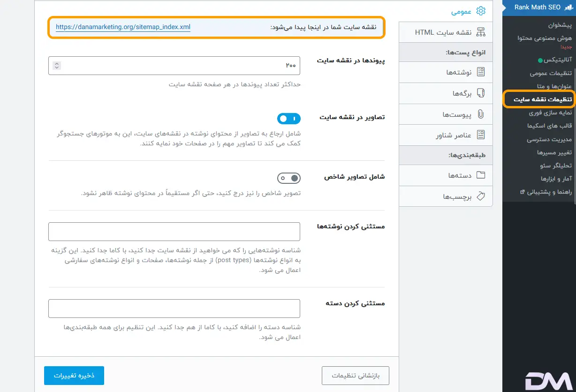Click the exclude posts input field
The image size is (576, 392).
(174, 232)
